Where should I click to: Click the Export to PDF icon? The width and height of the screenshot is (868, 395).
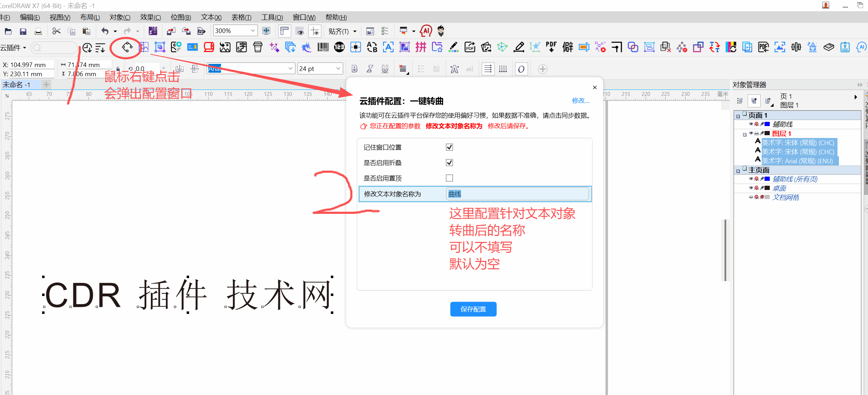201,31
